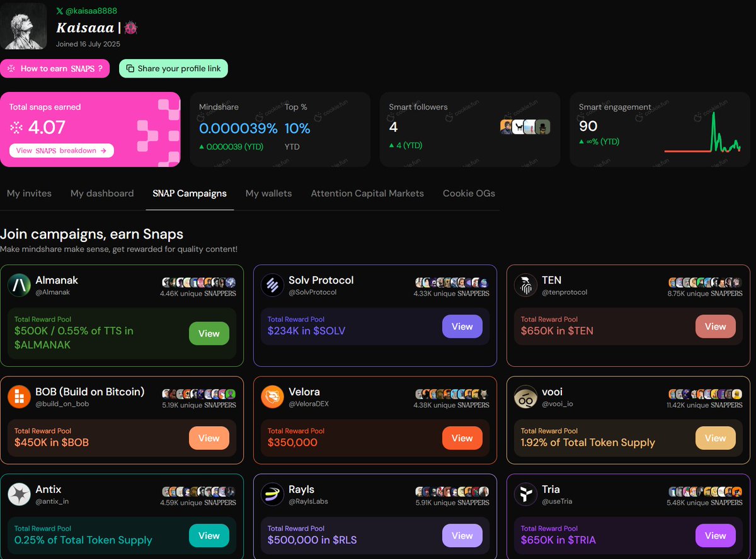
Task: Switch to the Cookie OGs tab
Action: coord(469,193)
